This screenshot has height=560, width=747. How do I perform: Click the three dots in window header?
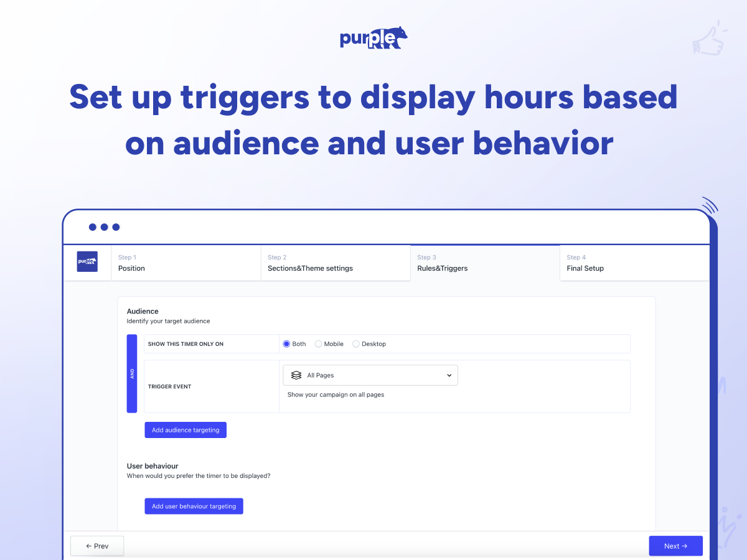pyautogui.click(x=104, y=227)
